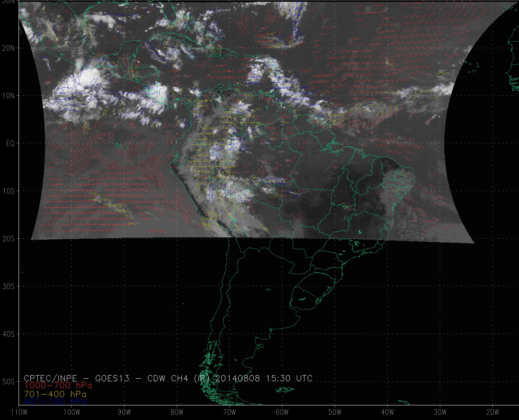Click the CPTEC/INPE title text
The width and height of the screenshot is (519, 420).
(x=50, y=378)
